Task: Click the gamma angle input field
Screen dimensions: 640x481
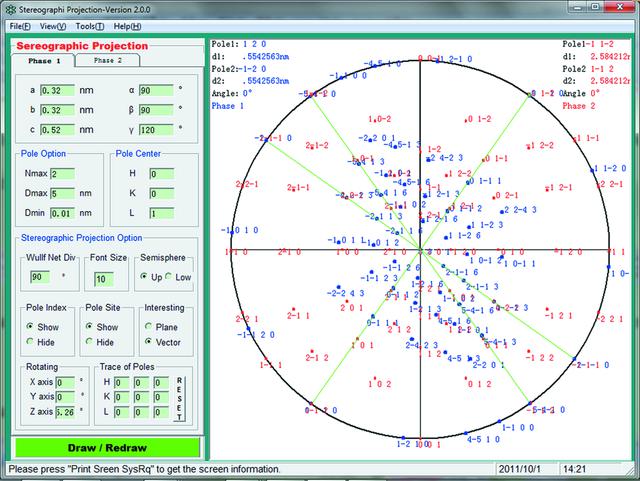Action: (156, 130)
